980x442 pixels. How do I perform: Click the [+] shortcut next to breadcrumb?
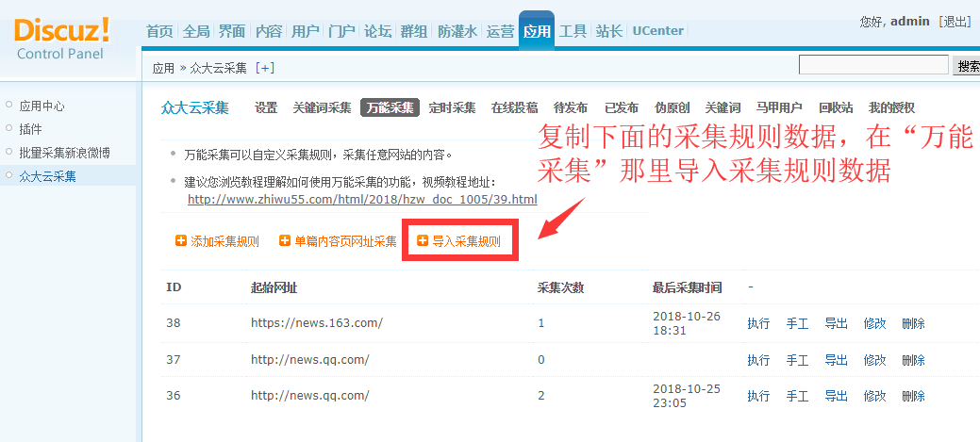tap(265, 68)
